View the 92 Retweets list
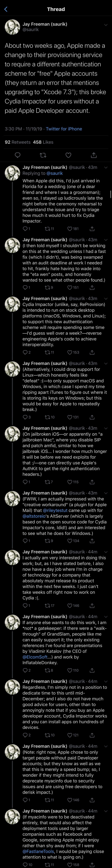 click(18, 142)
